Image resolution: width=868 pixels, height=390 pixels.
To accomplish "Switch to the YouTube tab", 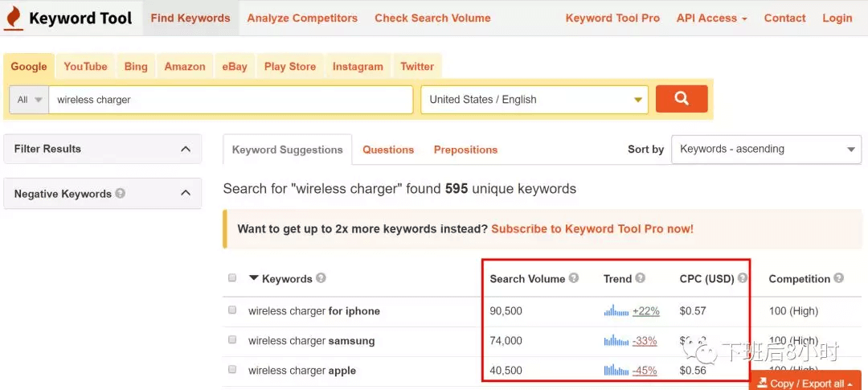I will tap(85, 67).
